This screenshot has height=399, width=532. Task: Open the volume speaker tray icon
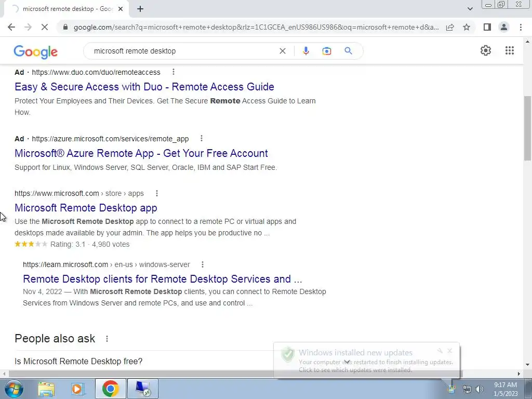click(x=480, y=389)
